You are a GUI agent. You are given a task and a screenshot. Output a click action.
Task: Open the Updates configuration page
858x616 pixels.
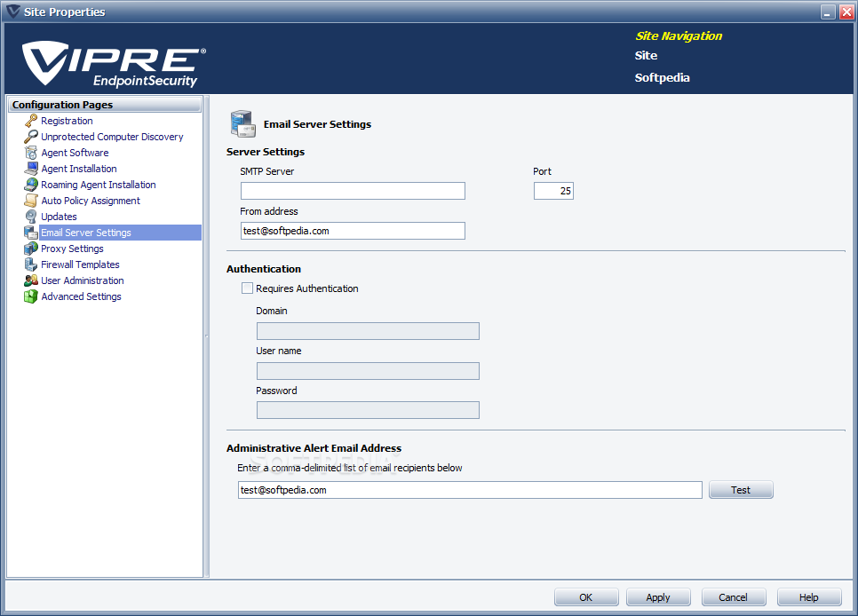point(60,217)
